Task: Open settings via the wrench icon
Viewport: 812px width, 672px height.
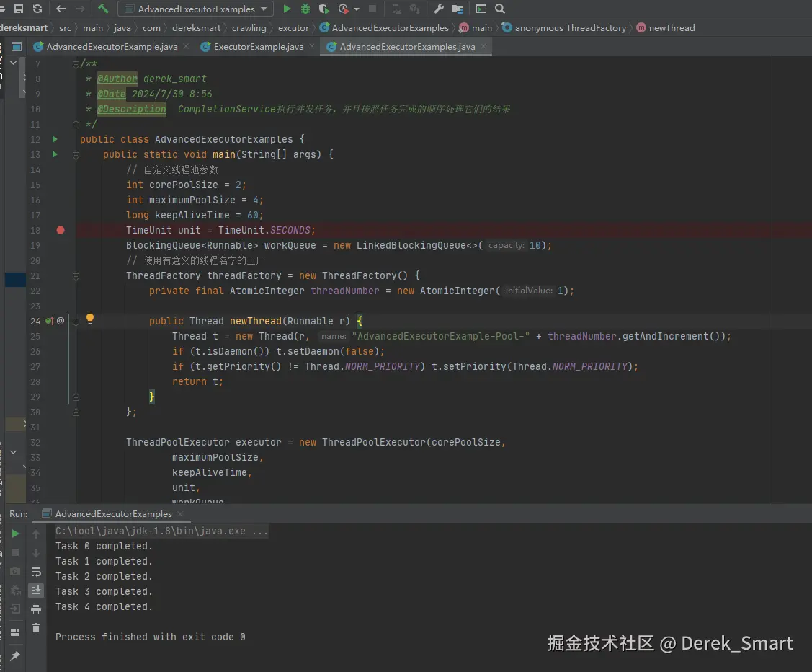Action: click(438, 9)
